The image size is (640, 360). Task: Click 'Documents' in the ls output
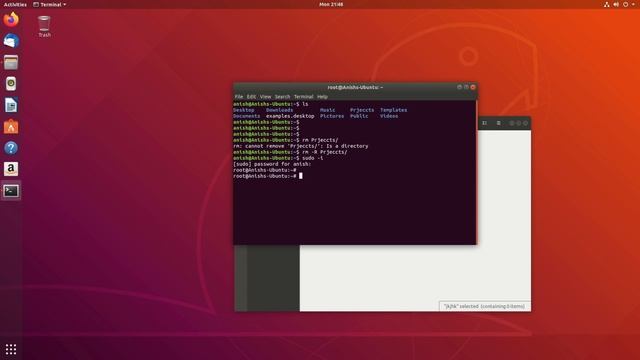(247, 116)
